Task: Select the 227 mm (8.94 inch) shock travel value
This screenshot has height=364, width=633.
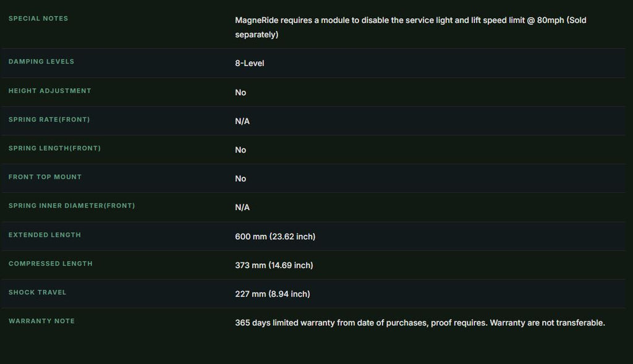Action: coord(273,294)
